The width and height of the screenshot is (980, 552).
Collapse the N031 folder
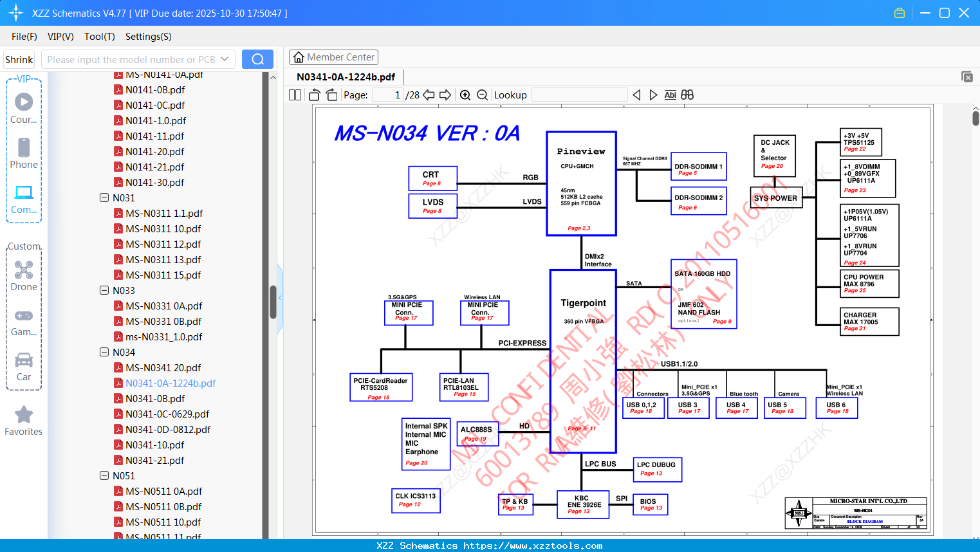[104, 198]
